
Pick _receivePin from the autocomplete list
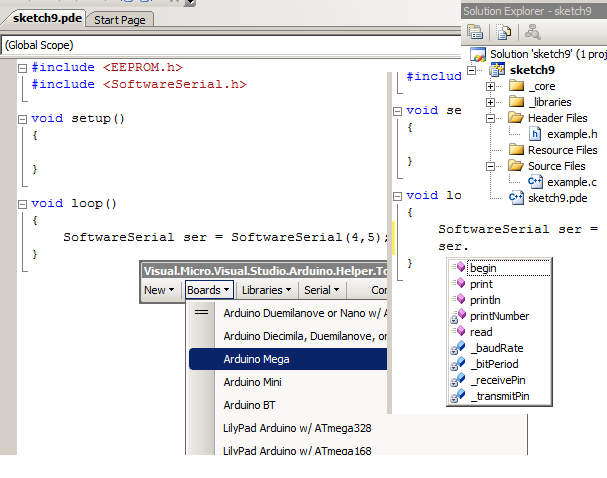[498, 380]
